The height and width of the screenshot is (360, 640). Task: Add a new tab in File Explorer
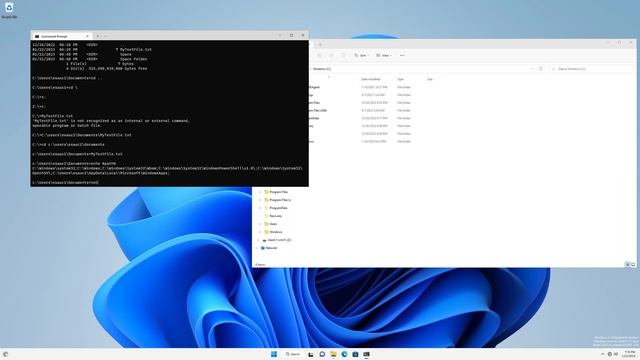[320, 44]
